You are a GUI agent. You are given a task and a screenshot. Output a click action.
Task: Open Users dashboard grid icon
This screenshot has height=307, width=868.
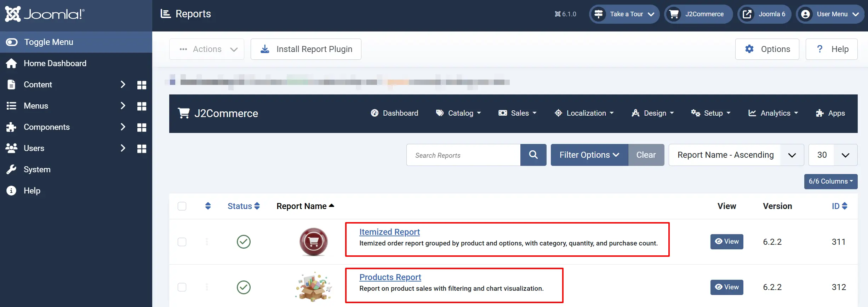(x=142, y=149)
